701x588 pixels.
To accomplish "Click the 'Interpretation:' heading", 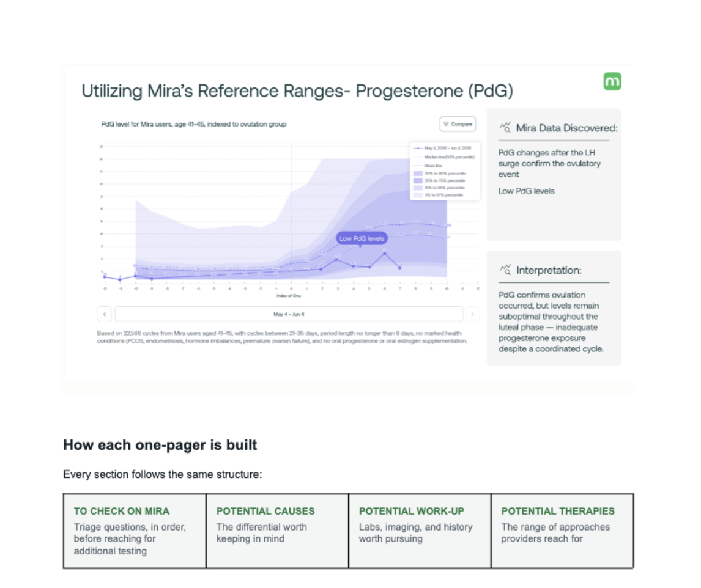I will [549, 270].
